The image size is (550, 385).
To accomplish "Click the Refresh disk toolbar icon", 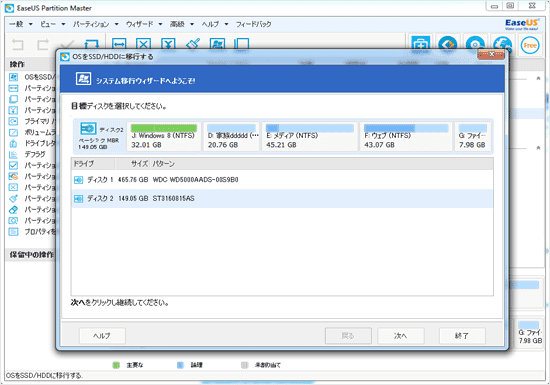I will pos(92,44).
